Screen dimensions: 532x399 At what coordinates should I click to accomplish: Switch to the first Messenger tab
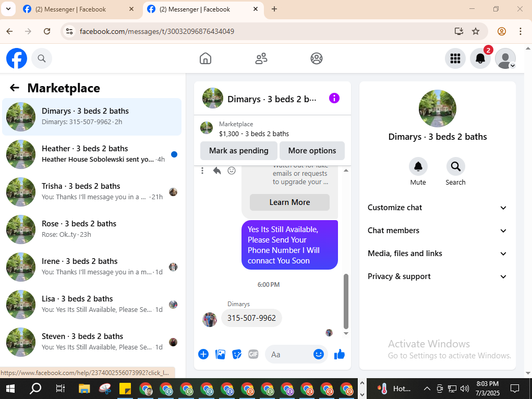pos(79,9)
